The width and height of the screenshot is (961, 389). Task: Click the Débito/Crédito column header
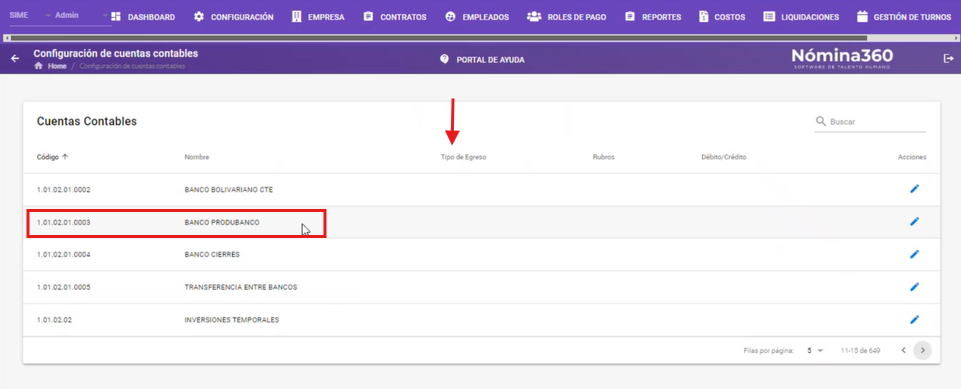724,157
